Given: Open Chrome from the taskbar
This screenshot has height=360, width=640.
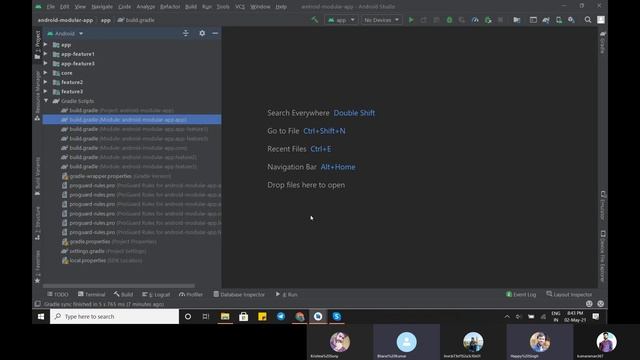Looking at the screenshot, I should pyautogui.click(x=300, y=316).
